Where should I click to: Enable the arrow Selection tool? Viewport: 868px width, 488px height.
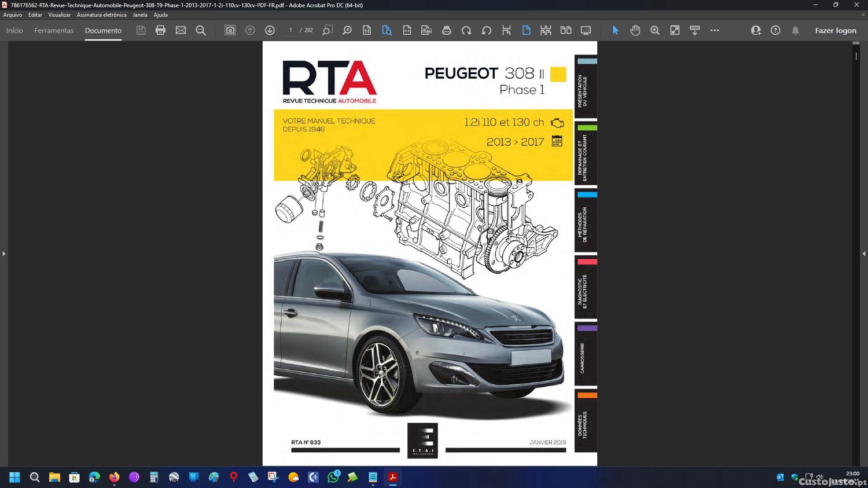[x=615, y=30]
